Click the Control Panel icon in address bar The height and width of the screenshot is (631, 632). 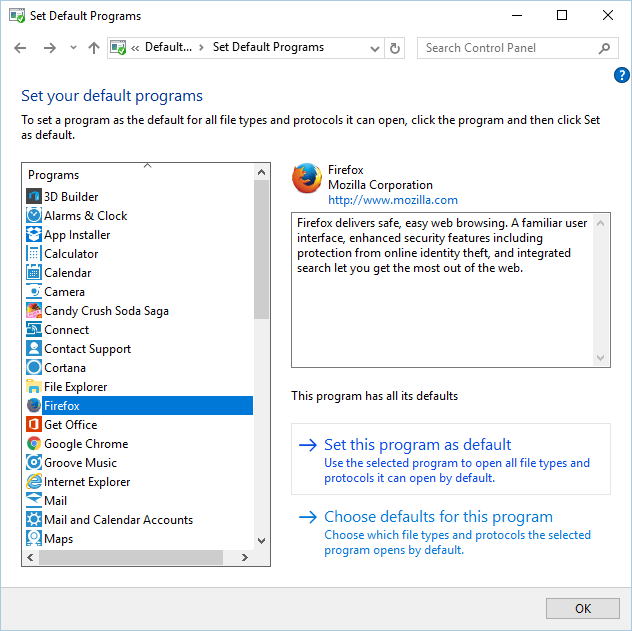click(118, 48)
